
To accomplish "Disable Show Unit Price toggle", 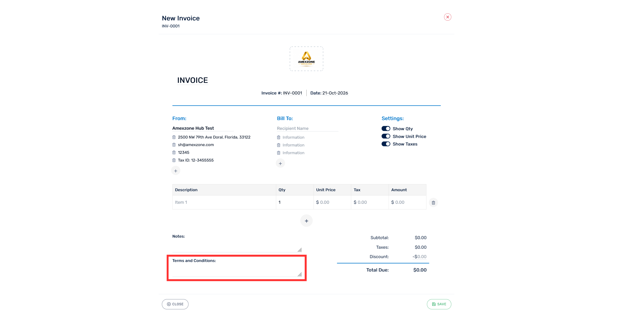I will point(386,136).
